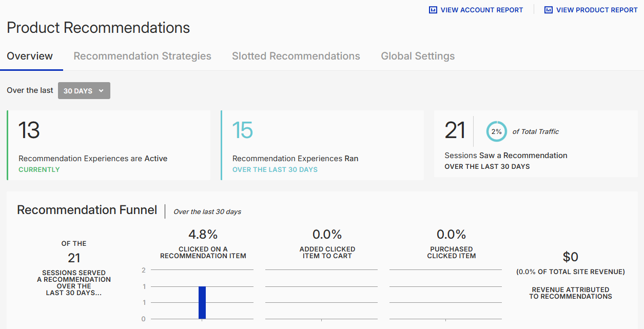The width and height of the screenshot is (644, 329).
Task: Open the View Account Report link
Action: [481, 10]
